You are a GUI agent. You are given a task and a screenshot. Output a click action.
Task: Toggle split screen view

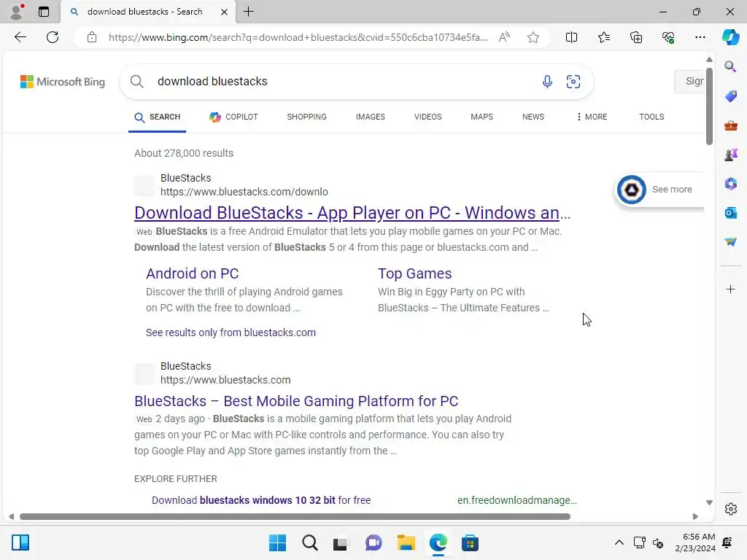[x=571, y=37]
